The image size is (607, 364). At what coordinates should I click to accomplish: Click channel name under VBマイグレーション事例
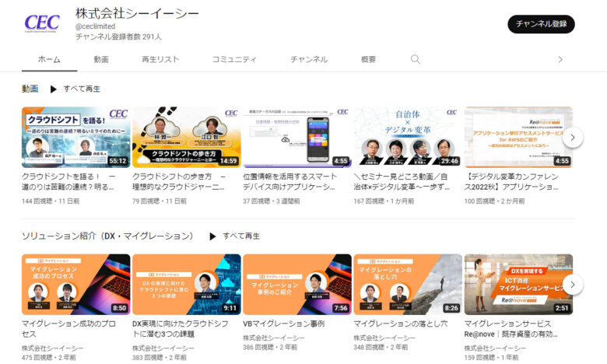coord(274,338)
